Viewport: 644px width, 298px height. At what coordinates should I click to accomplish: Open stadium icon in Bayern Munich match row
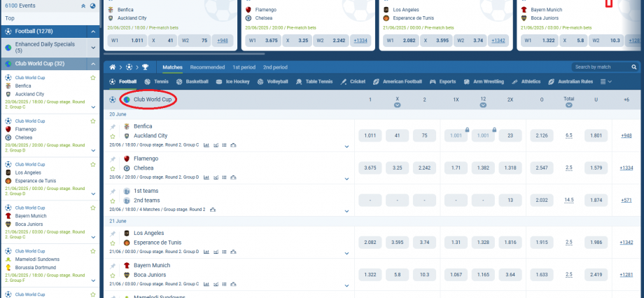pos(233,285)
